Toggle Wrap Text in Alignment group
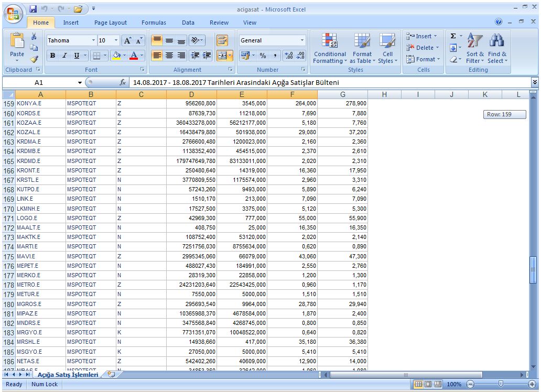This screenshot has width=541, height=392. point(222,40)
